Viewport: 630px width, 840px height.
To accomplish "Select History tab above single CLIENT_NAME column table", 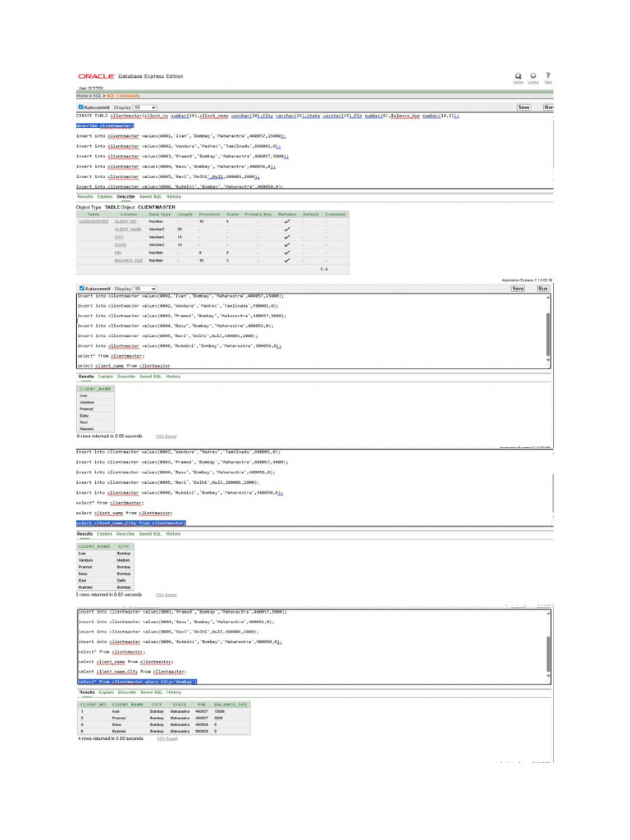I will coord(173,377).
